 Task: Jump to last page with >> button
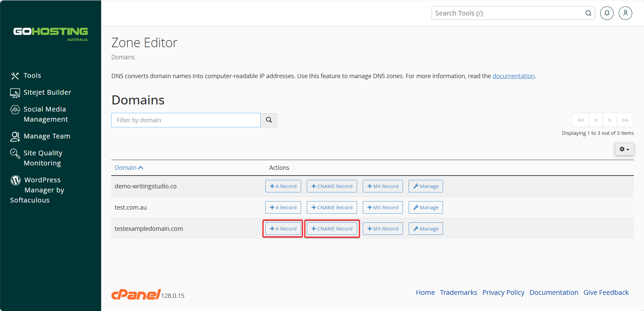click(625, 120)
